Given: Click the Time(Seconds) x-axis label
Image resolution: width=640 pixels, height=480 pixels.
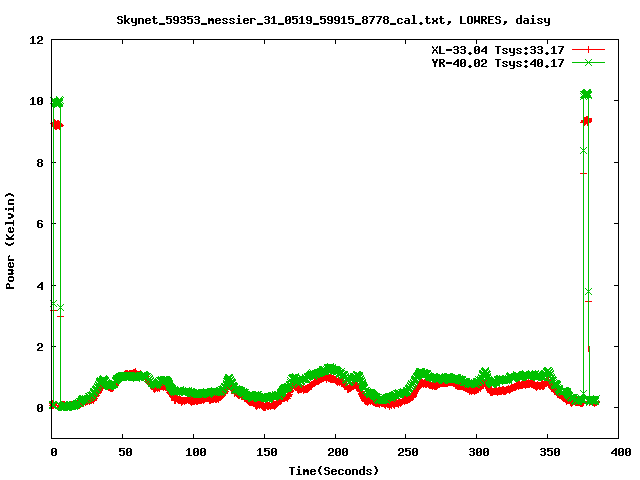Looking at the screenshot, I should tap(333, 471).
